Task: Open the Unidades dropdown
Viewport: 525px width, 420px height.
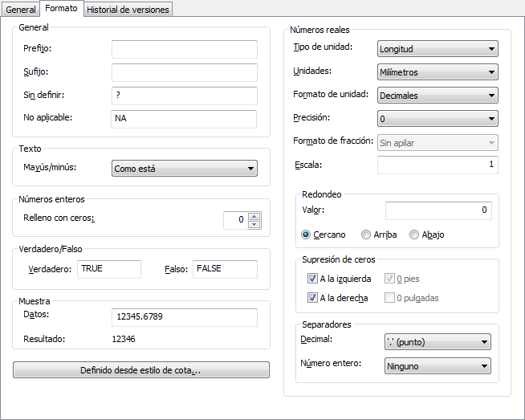Action: click(x=437, y=72)
